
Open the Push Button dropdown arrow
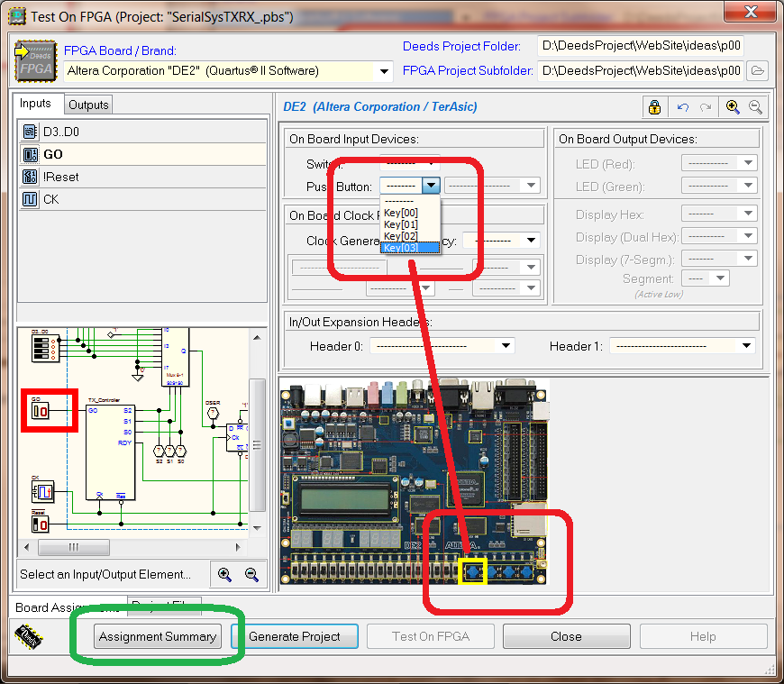point(431,186)
